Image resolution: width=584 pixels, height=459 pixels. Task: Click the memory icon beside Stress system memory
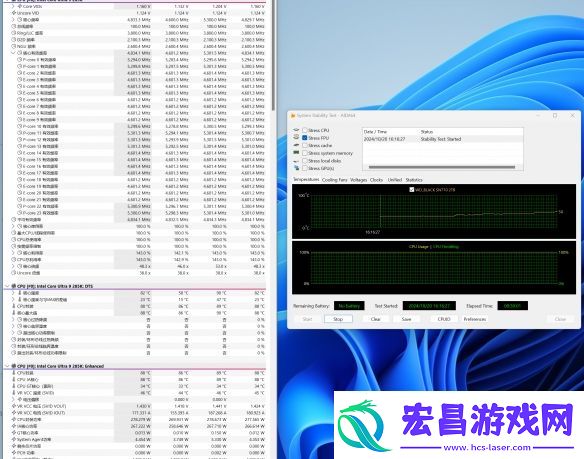tap(296, 153)
